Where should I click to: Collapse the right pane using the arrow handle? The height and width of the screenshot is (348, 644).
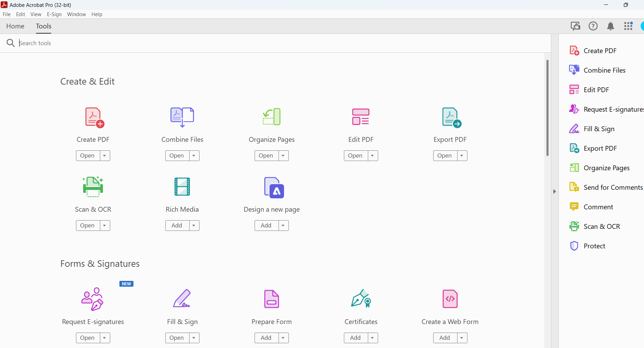(x=555, y=191)
